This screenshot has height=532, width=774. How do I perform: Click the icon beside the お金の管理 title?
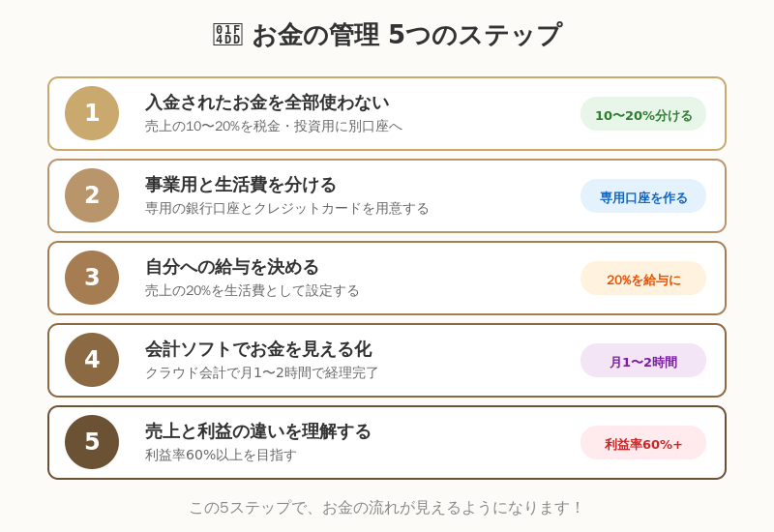click(x=227, y=35)
